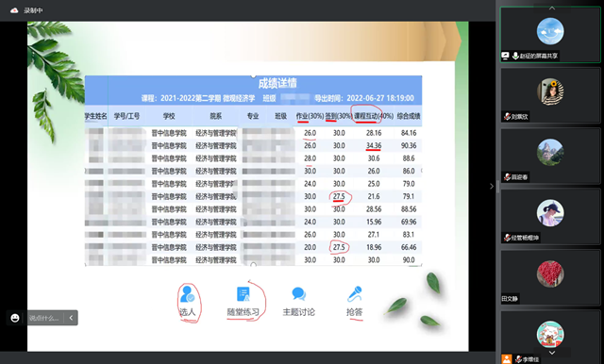This screenshot has width=604, height=364.
Task: Click the 作业(30%) column header
Action: [310, 116]
